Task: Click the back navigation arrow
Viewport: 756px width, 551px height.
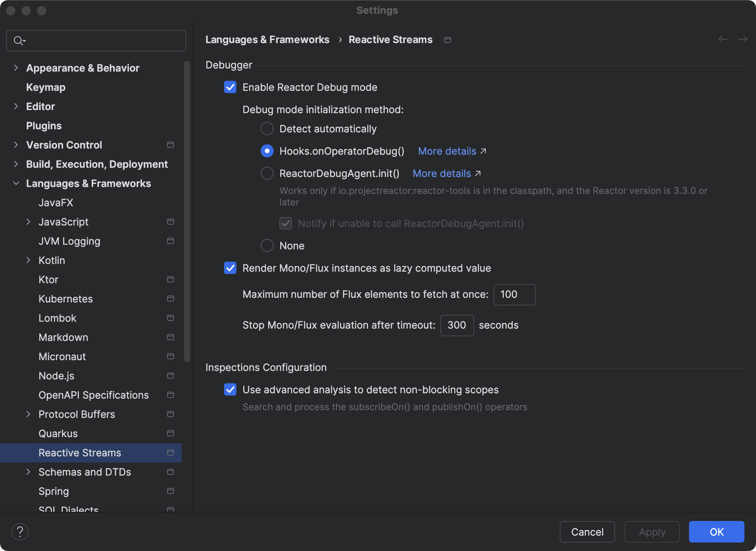Action: (x=723, y=39)
